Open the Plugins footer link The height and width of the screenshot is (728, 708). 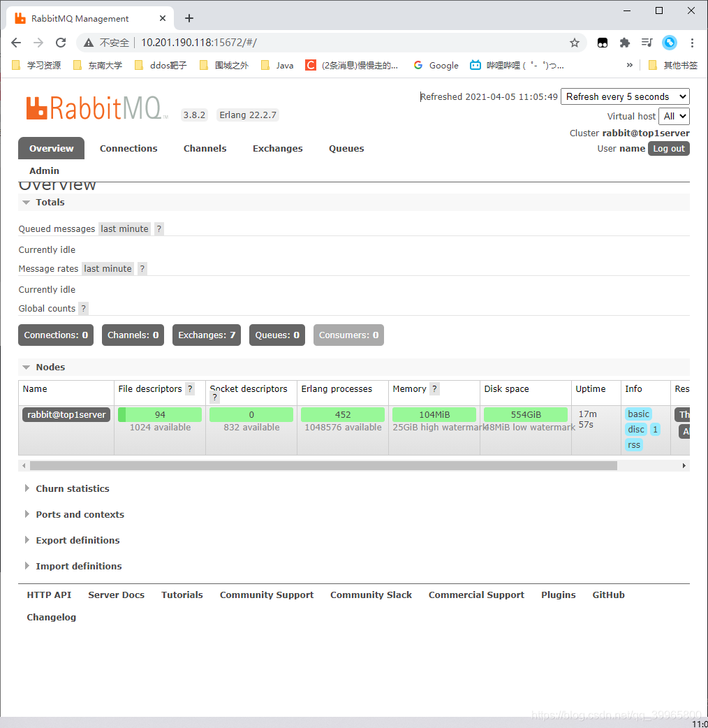pos(558,595)
